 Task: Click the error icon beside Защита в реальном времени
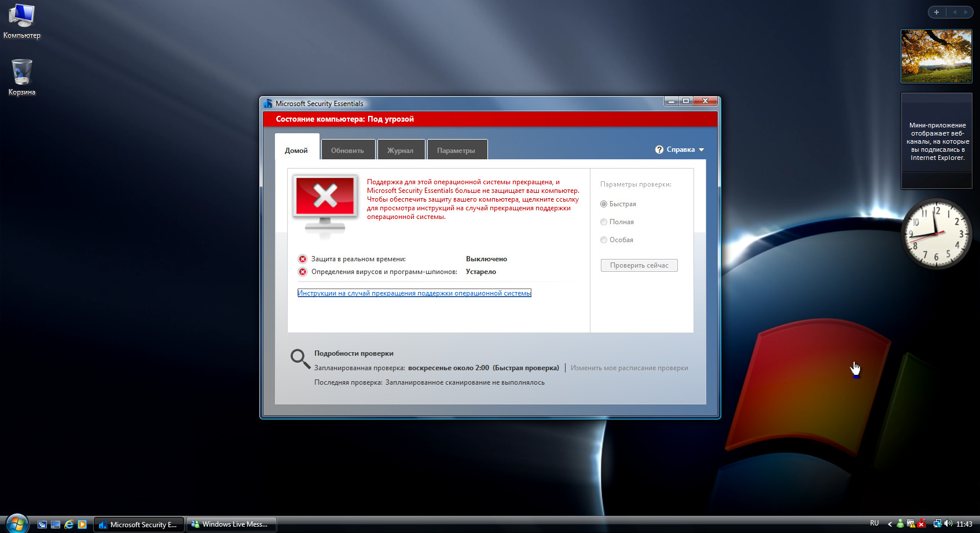point(302,259)
